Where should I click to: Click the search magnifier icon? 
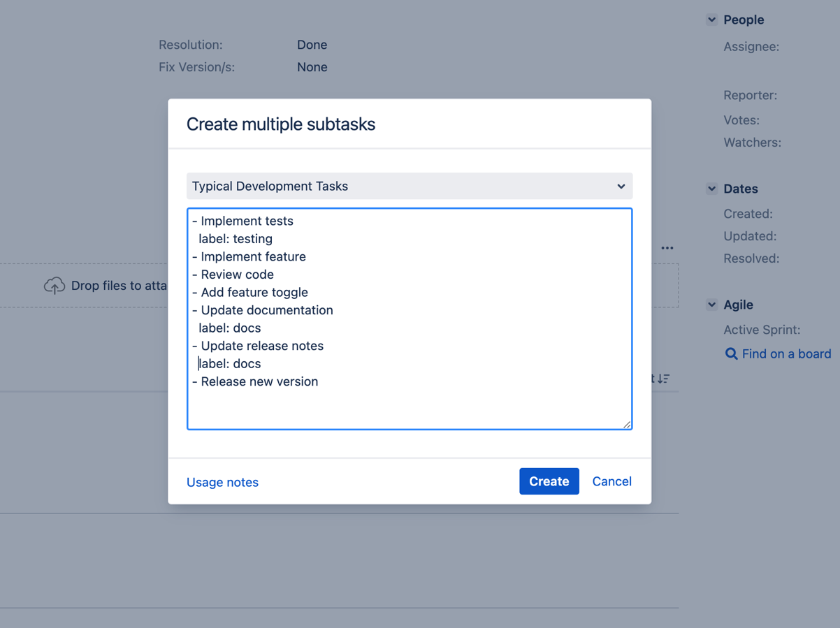pos(731,354)
